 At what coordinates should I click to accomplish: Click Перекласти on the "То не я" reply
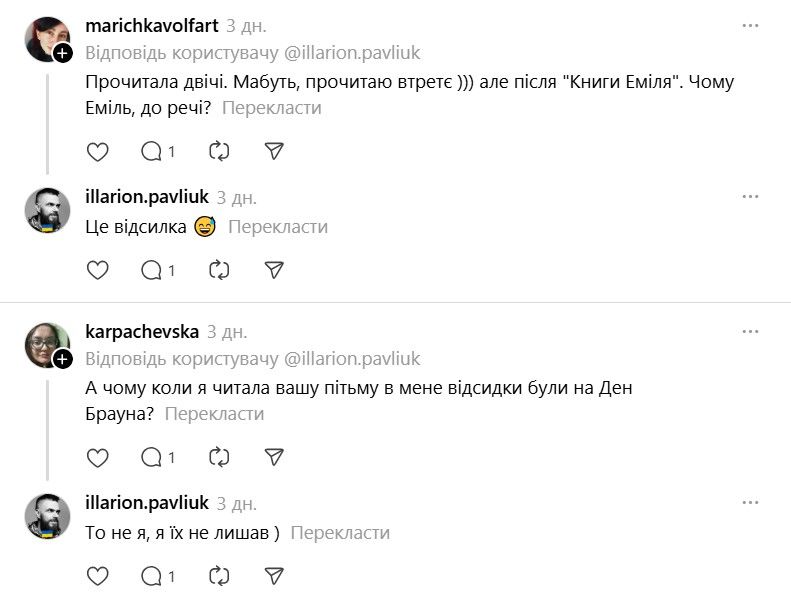340,533
